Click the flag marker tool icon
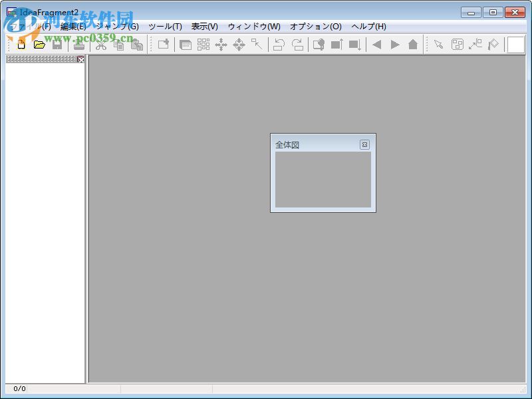This screenshot has height=399, width=532. coord(493,45)
